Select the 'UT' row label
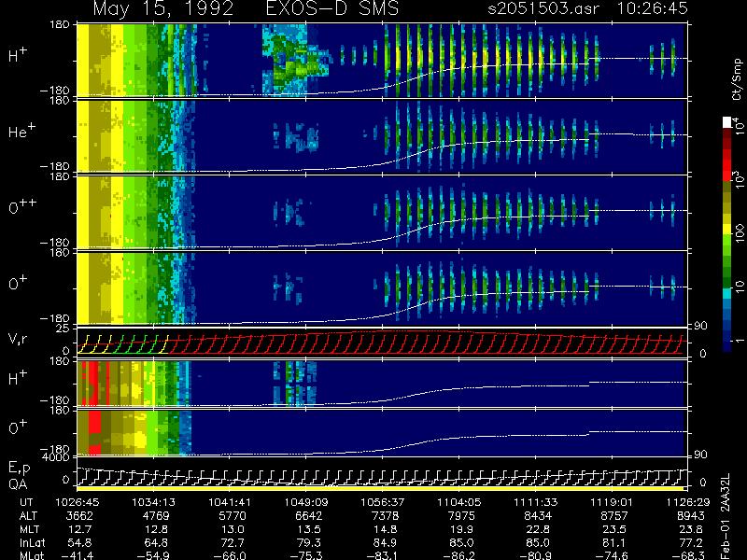The width and height of the screenshot is (747, 560). (27, 502)
